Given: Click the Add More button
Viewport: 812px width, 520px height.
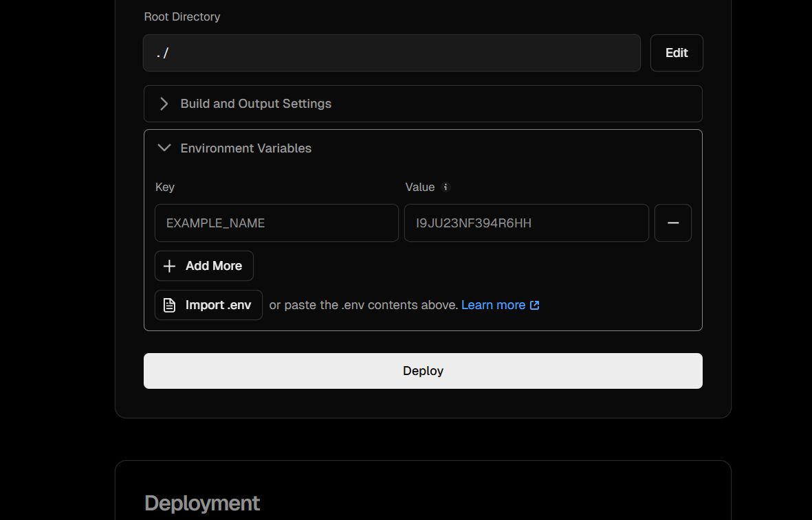Looking at the screenshot, I should (x=204, y=266).
